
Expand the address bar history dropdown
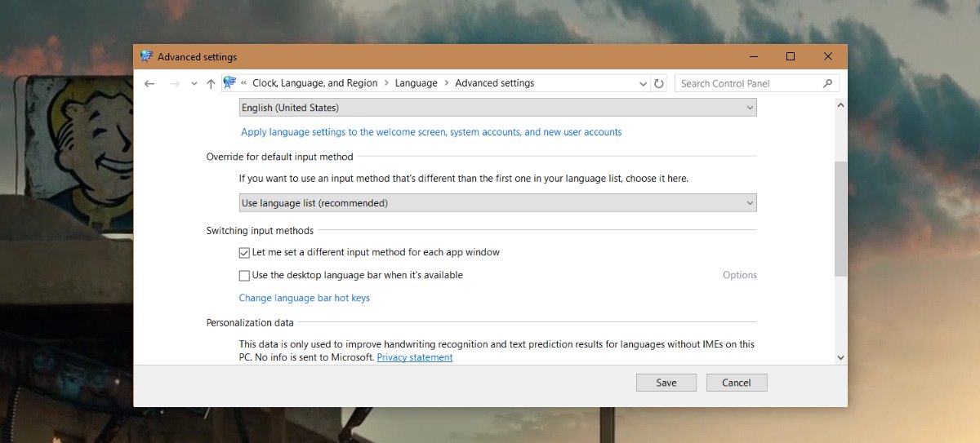coord(644,83)
